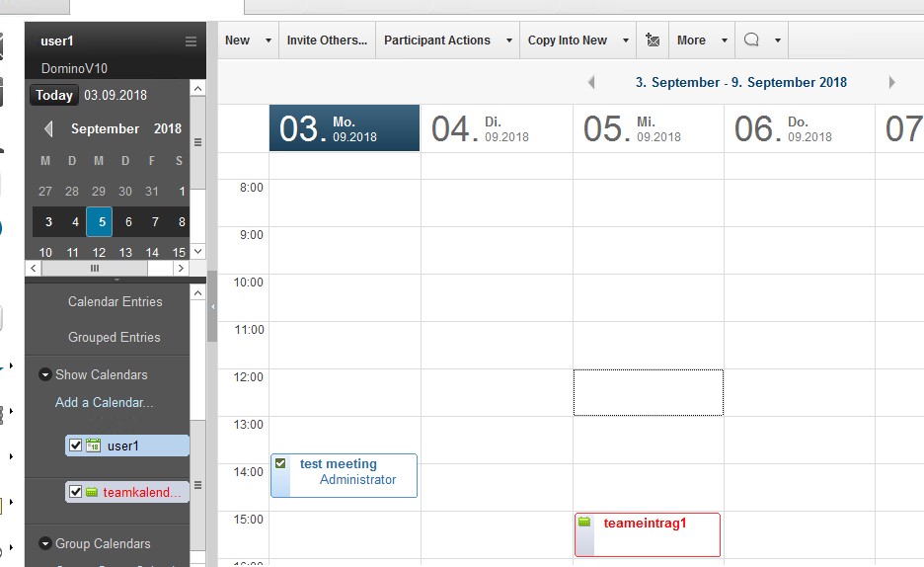This screenshot has height=567, width=924.
Task: Open the Calendar Entries view
Action: (115, 301)
